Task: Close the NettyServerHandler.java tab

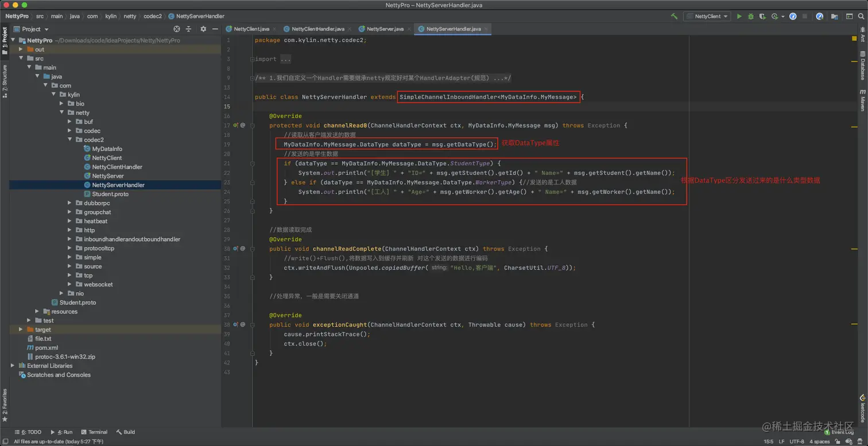Action: point(486,29)
